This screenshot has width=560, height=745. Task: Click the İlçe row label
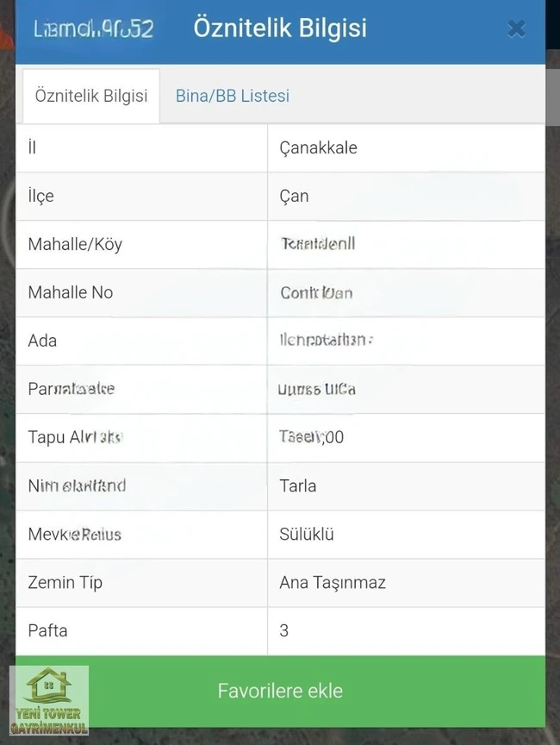pyautogui.click(x=40, y=196)
